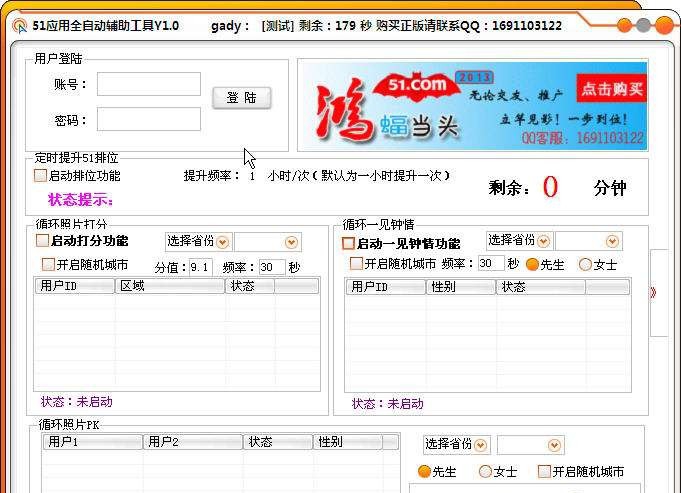Toggle 开启随机城市 in photo PK section
Viewport: 681px width, 493px height.
[x=544, y=471]
